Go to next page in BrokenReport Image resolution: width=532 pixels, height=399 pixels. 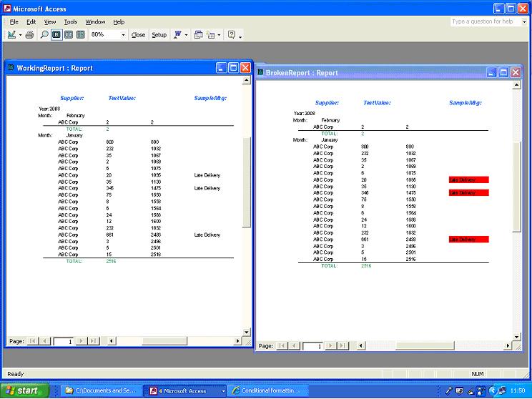tap(330, 346)
